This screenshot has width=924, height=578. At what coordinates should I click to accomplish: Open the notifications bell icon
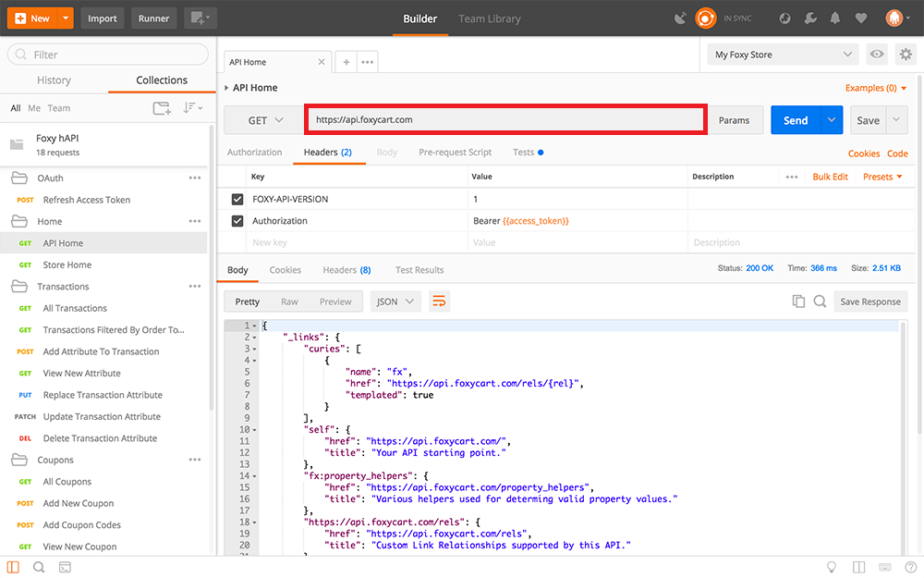[x=835, y=18]
